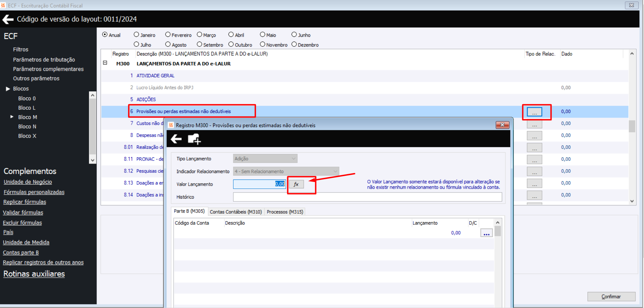Open Parâmetros complementares
The image size is (644, 308).
pos(48,69)
